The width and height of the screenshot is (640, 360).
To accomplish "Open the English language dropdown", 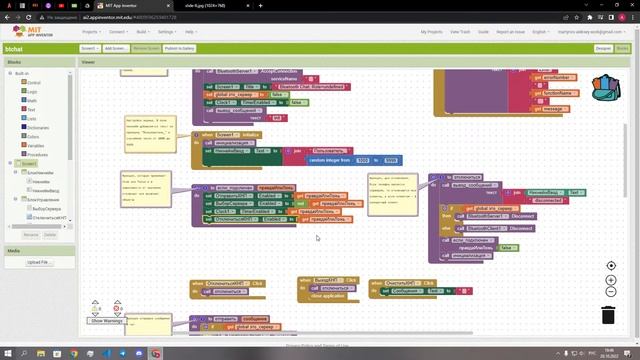I will pos(540,32).
